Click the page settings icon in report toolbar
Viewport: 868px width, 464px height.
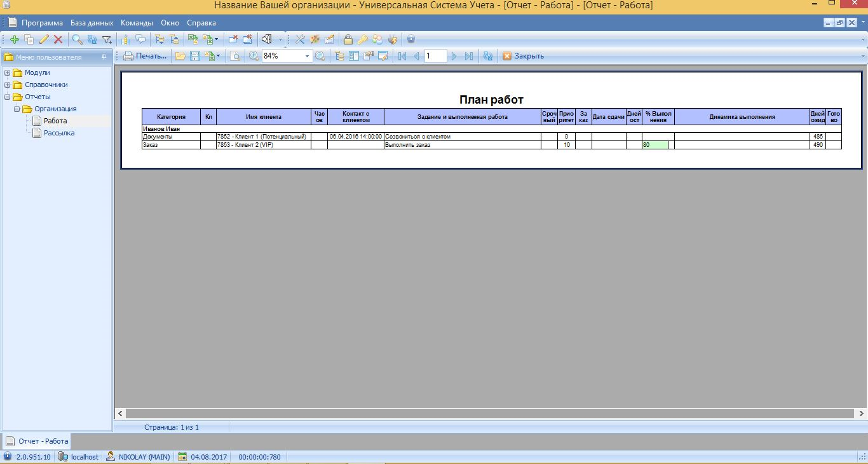pos(368,56)
